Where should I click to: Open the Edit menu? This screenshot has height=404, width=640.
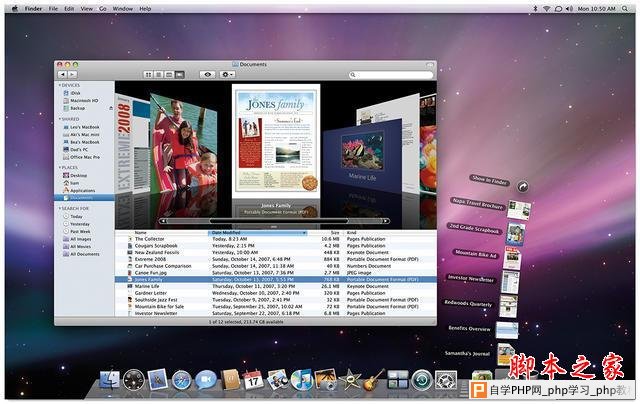click(x=69, y=9)
